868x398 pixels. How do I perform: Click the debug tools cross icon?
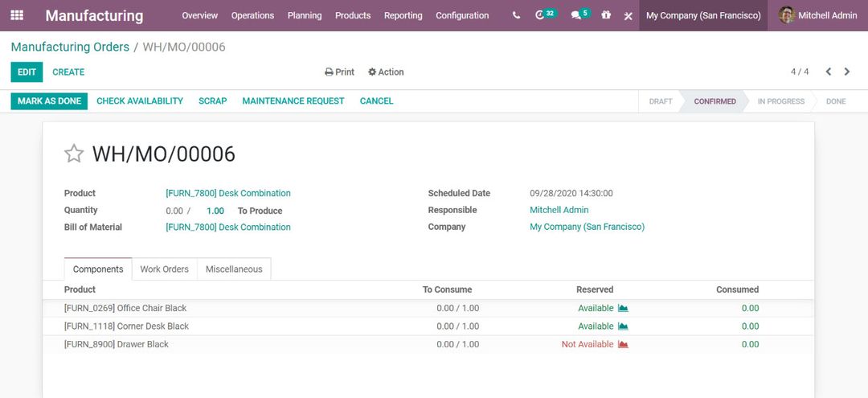pos(628,15)
